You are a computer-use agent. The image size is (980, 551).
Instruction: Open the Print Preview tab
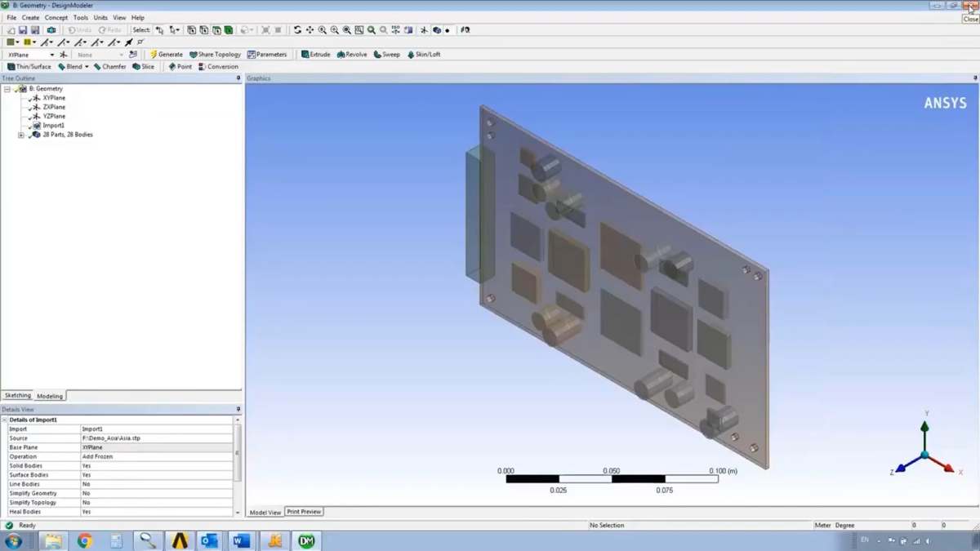pyautogui.click(x=304, y=512)
